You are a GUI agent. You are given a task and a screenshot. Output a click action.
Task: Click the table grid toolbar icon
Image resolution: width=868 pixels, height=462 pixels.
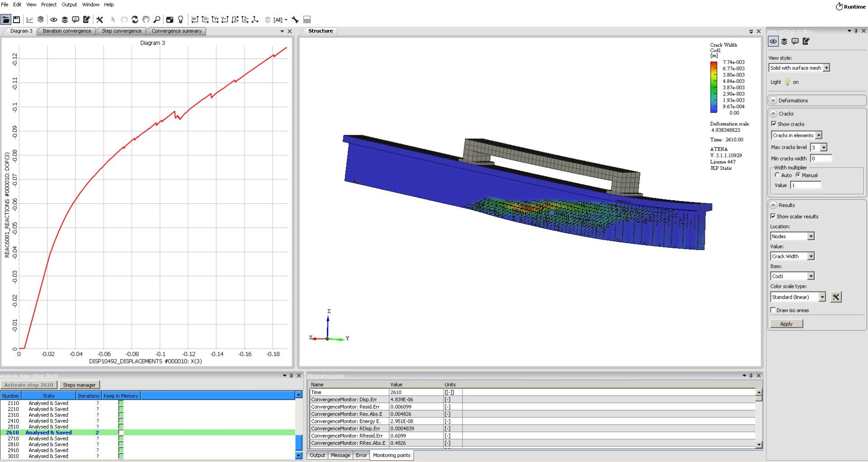pyautogui.click(x=307, y=19)
